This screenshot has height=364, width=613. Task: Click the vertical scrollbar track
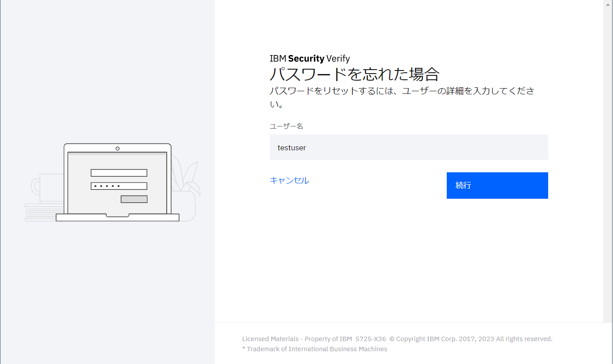608,165
